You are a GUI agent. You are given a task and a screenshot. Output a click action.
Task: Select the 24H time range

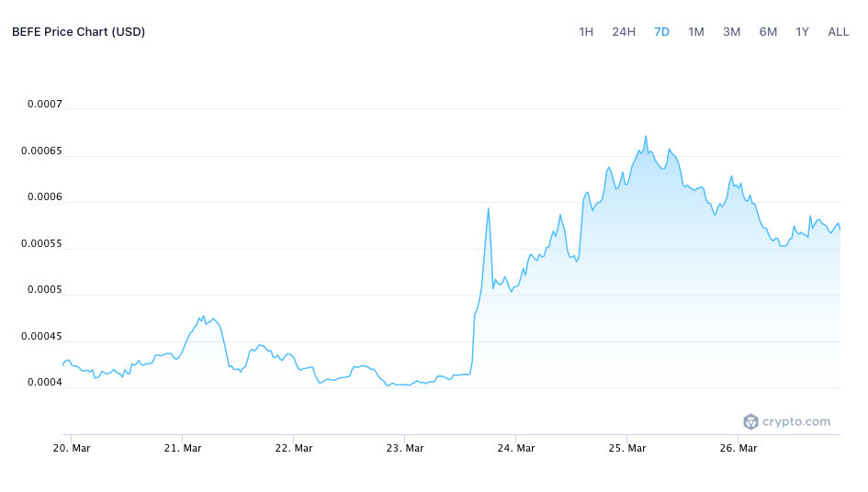click(624, 32)
